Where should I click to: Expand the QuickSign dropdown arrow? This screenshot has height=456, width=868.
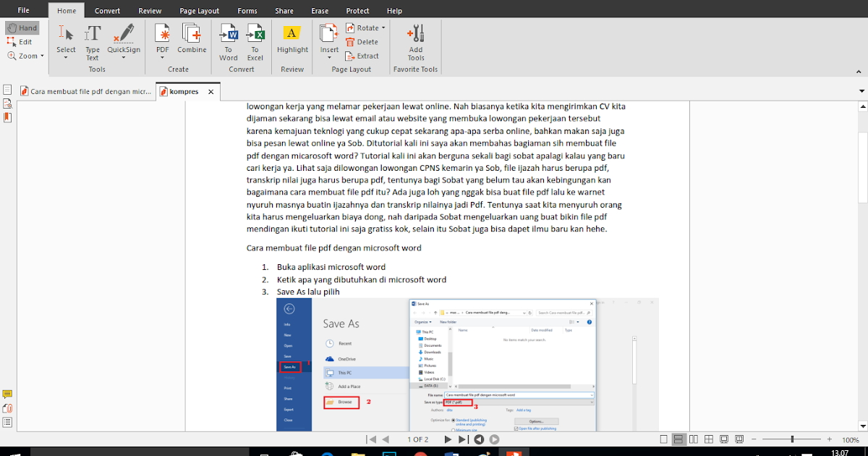(124, 58)
